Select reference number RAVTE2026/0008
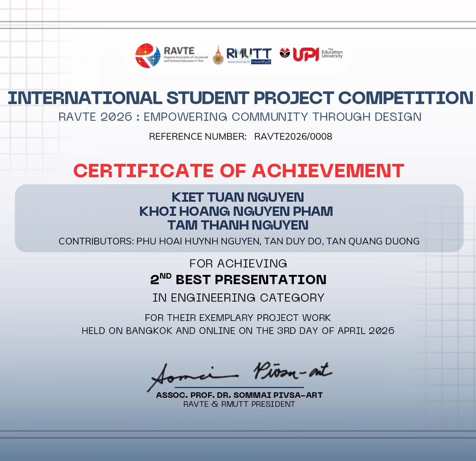This screenshot has height=461, width=476. 293,136
